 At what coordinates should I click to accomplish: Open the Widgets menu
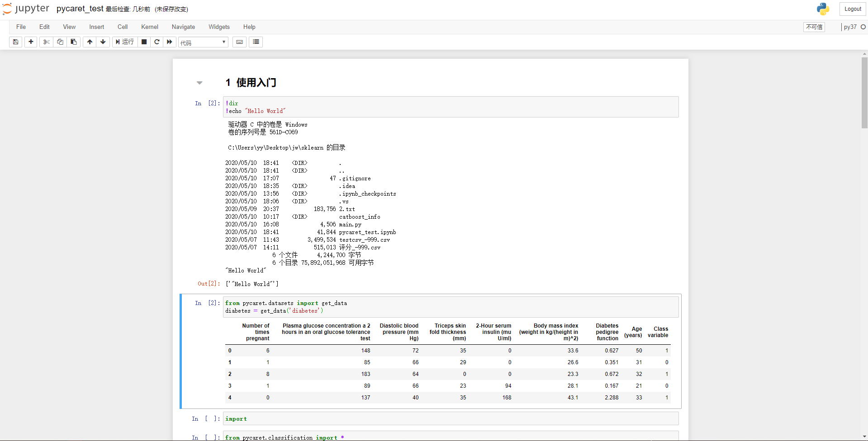point(219,27)
